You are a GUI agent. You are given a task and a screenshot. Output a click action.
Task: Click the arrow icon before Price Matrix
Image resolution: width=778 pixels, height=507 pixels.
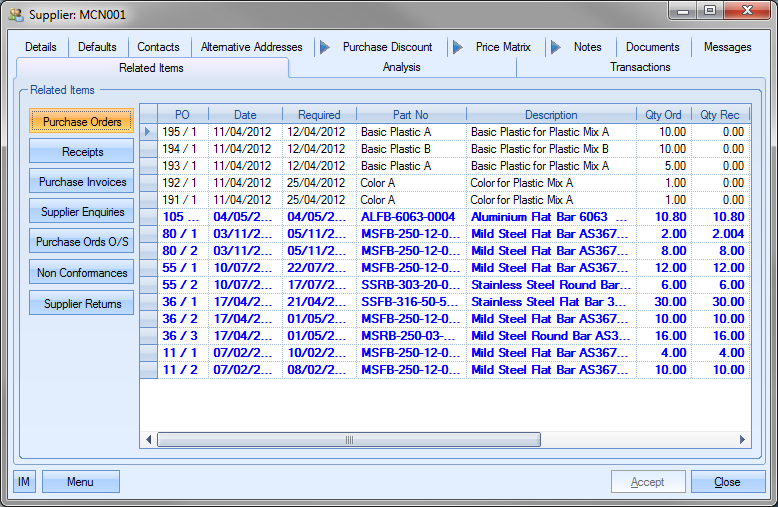(x=457, y=47)
